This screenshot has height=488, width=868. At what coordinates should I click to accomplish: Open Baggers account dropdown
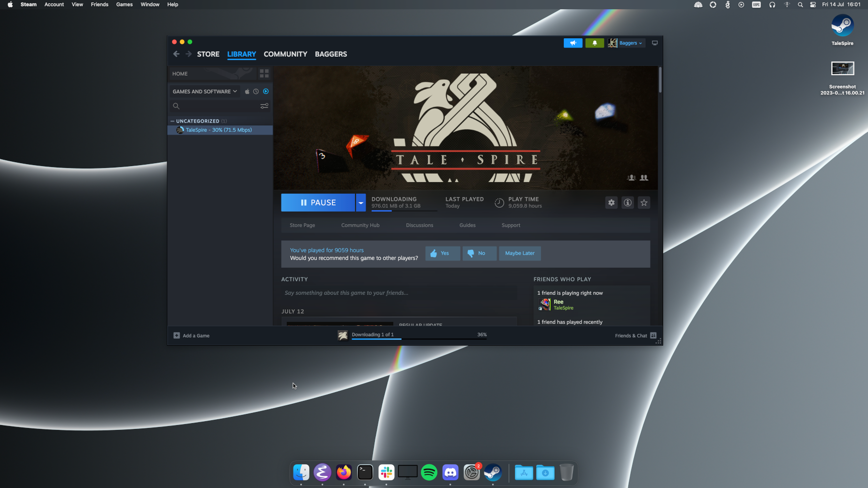coord(631,43)
